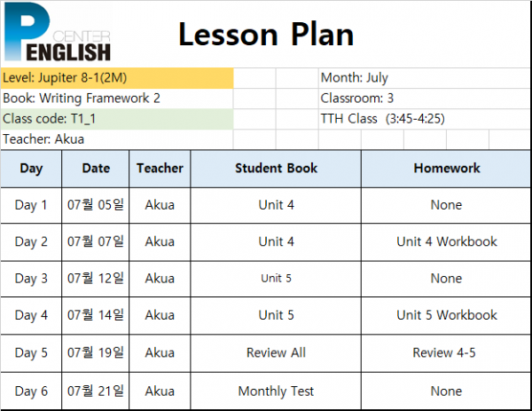
Task: Click the Month: July cell
Action: [x=425, y=78]
